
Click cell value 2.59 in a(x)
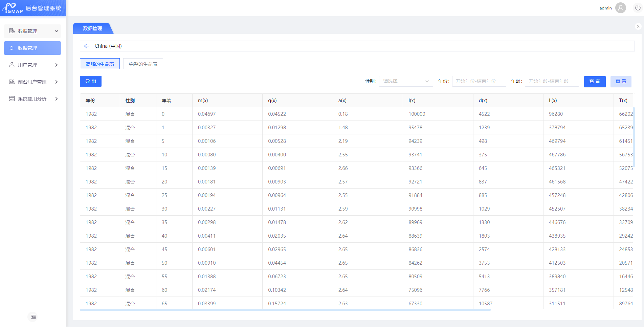coord(343,209)
